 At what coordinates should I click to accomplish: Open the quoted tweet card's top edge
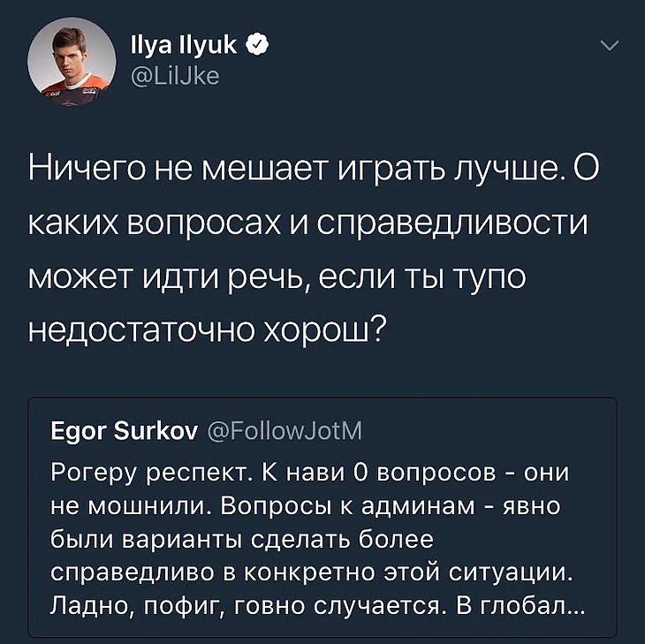[x=322, y=398]
